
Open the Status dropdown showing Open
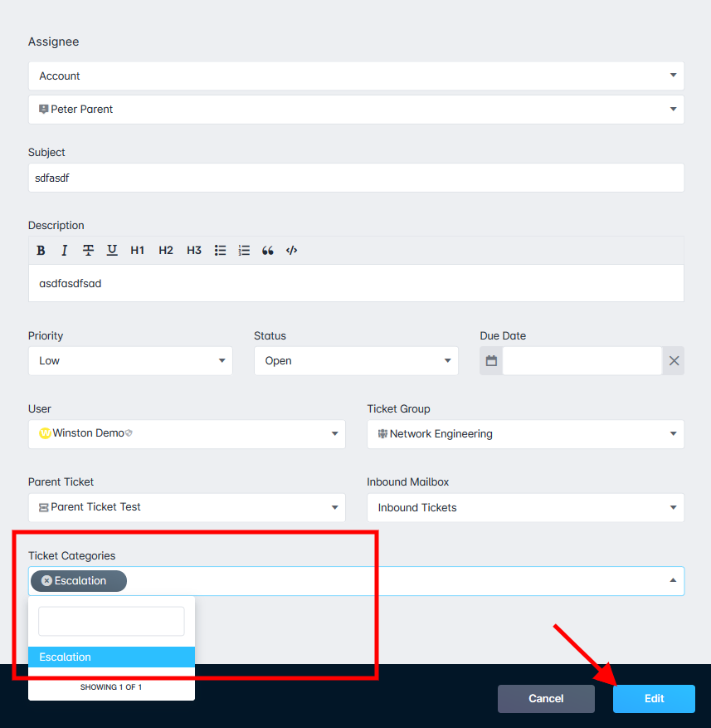(x=356, y=361)
